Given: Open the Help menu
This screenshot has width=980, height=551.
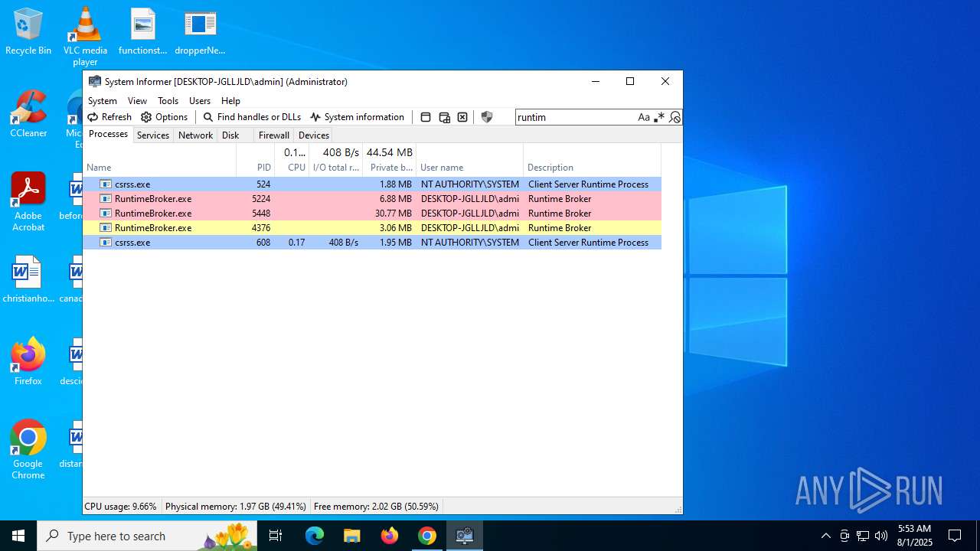Looking at the screenshot, I should [x=230, y=100].
